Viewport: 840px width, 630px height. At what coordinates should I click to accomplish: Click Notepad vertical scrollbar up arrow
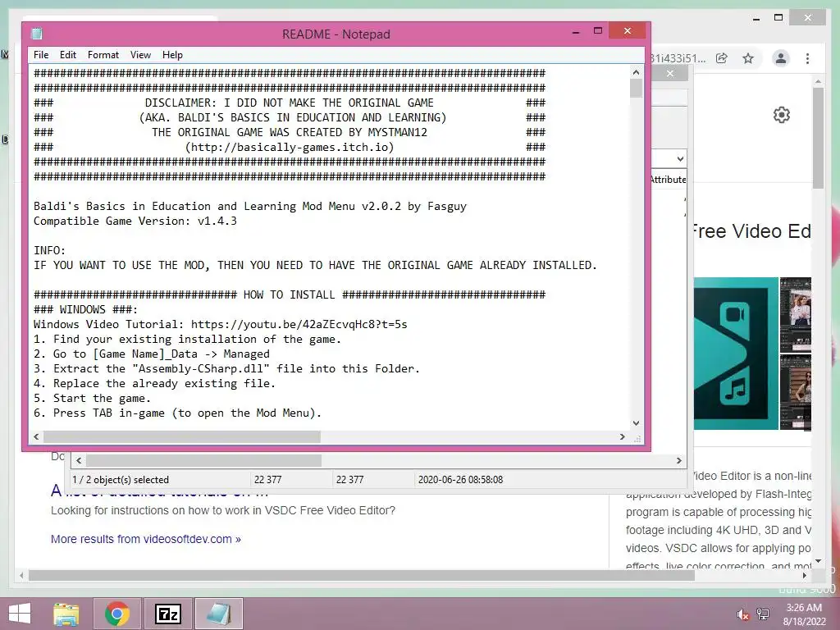[x=636, y=72]
